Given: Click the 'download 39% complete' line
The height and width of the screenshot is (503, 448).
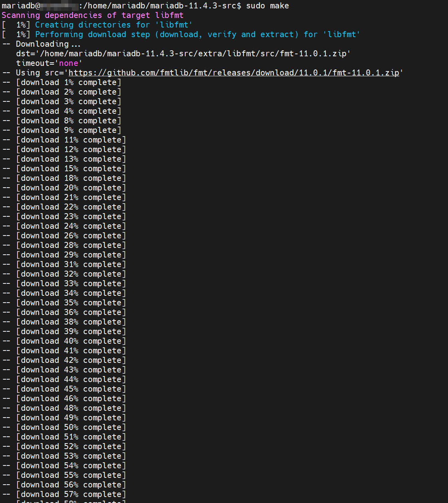Looking at the screenshot, I should coord(64,332).
